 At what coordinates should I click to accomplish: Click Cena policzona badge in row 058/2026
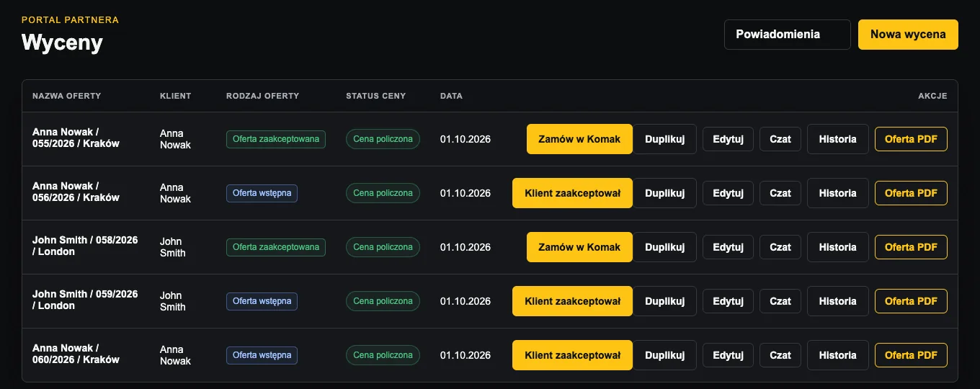point(383,247)
